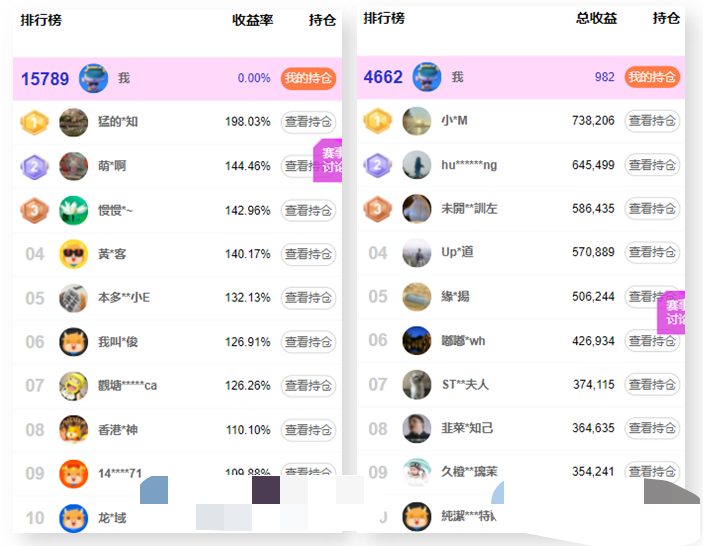This screenshot has width=703, height=546.
Task: Click the bronze rank 3 medal beside 未開**訓左
Action: coord(377,209)
